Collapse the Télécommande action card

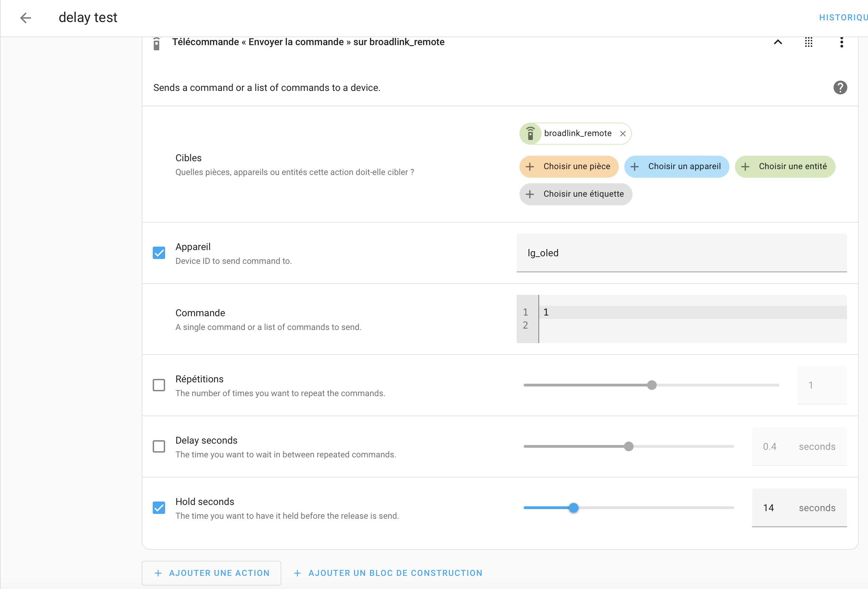pos(778,42)
